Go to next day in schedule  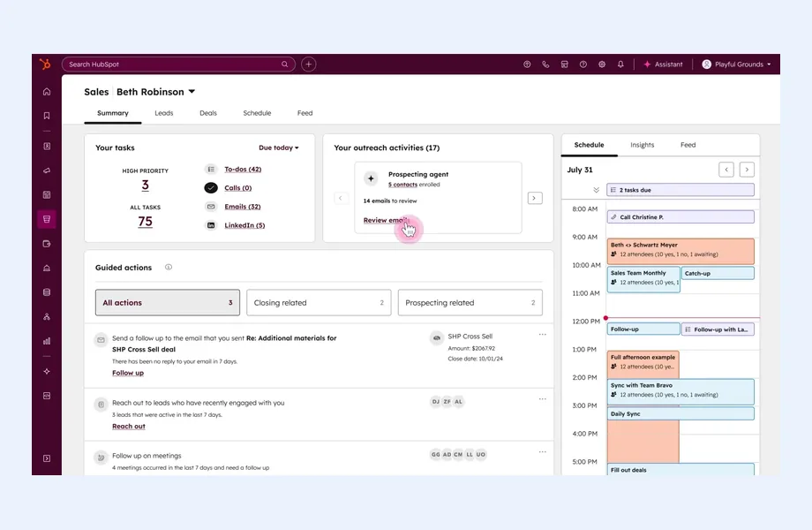tap(747, 170)
